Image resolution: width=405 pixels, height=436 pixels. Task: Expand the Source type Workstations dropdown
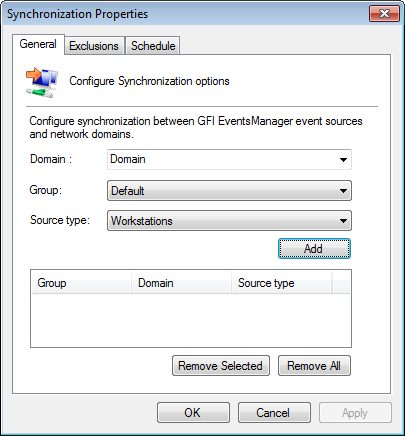pos(229,220)
